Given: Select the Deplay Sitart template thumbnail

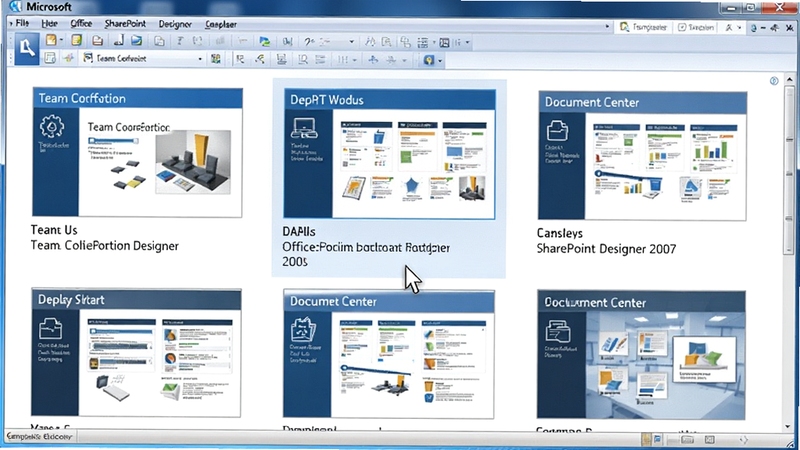Looking at the screenshot, I should point(136,353).
